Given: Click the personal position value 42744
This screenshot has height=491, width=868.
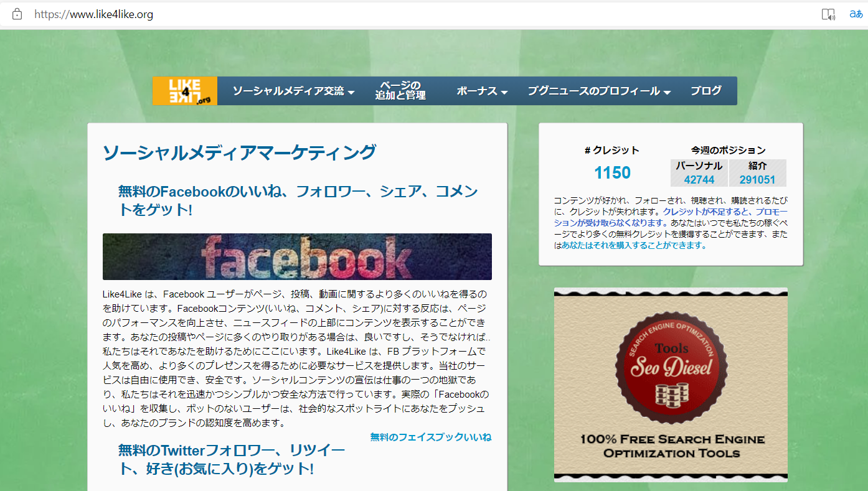Looking at the screenshot, I should [x=699, y=180].
